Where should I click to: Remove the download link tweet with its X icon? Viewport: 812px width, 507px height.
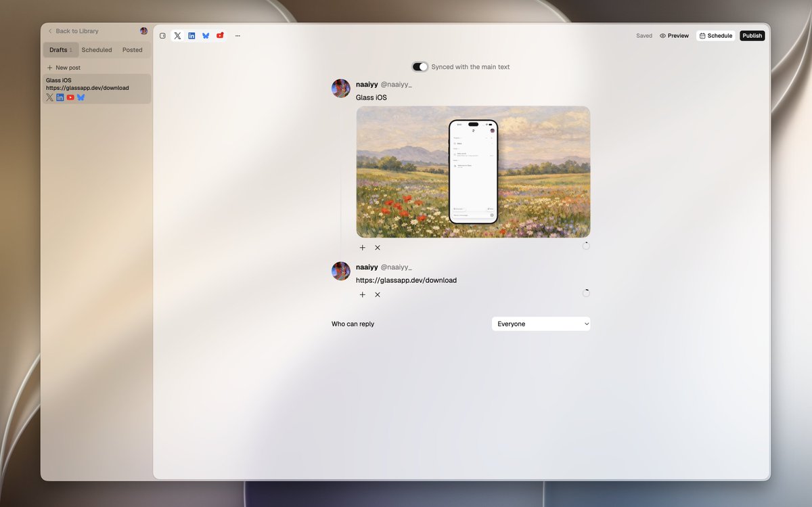(378, 294)
